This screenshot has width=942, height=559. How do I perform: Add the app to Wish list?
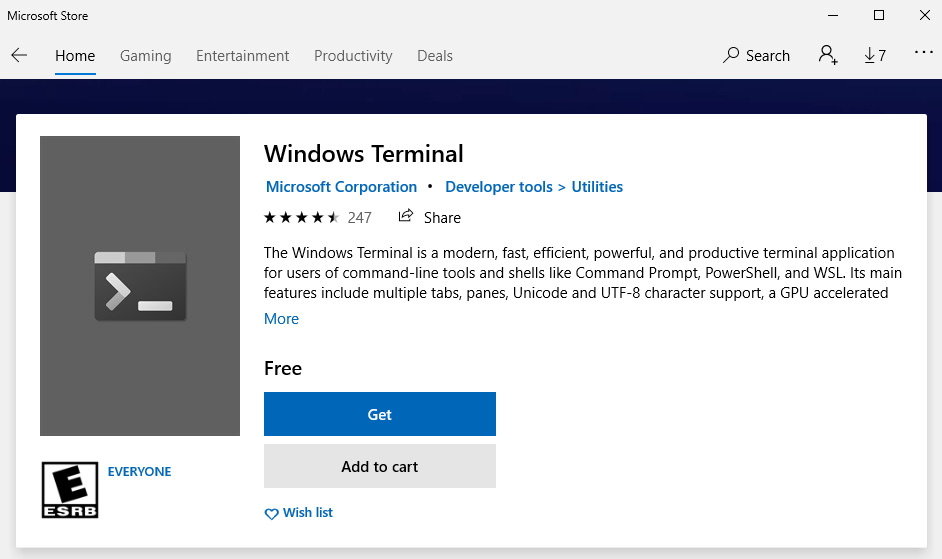coord(299,513)
